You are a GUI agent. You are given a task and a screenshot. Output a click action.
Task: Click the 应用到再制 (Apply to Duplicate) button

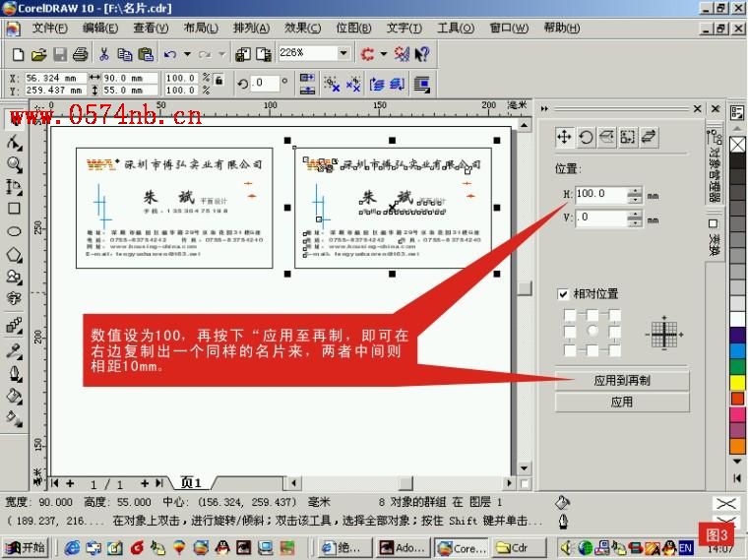[x=622, y=380]
